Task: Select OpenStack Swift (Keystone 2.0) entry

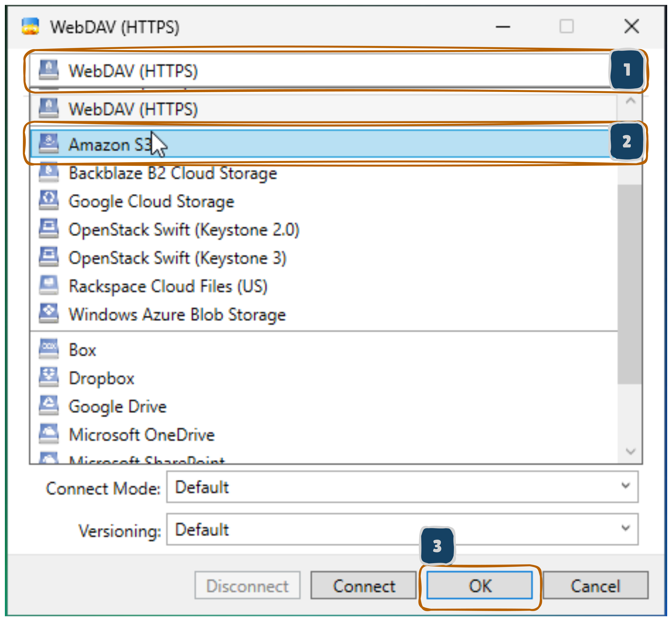Action: click(x=184, y=230)
